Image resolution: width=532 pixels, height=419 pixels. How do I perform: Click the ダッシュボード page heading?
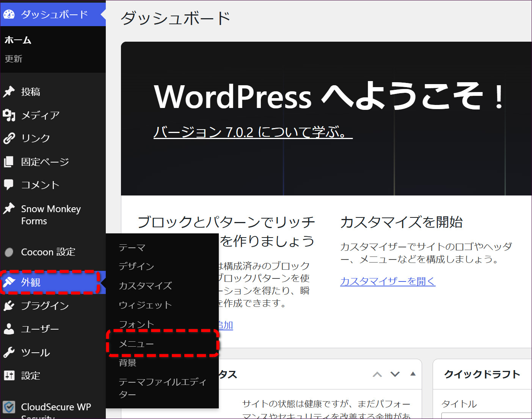[175, 18]
